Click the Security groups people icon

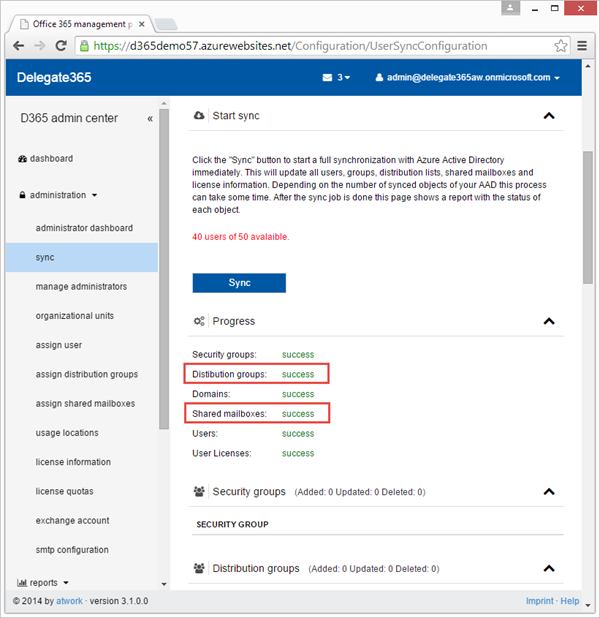(199, 491)
